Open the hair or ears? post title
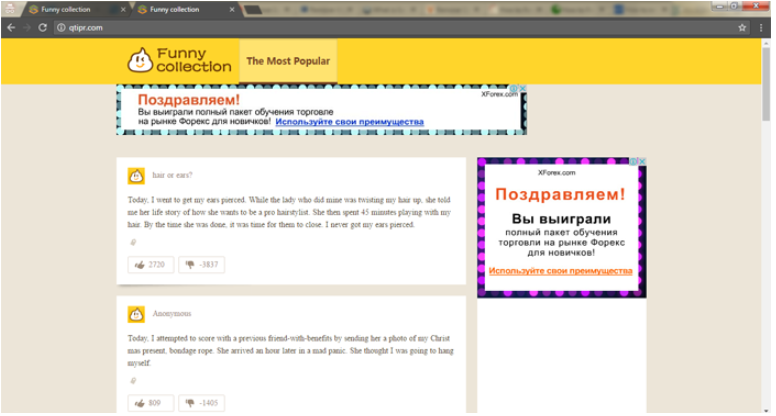 tap(172, 175)
